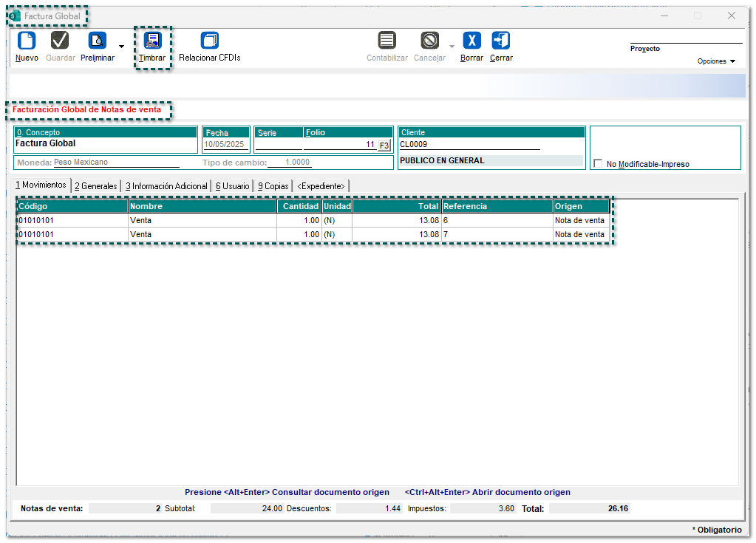Screen dimensions: 756x543
Task: Click the Guardar checkmark icon
Action: (x=60, y=41)
